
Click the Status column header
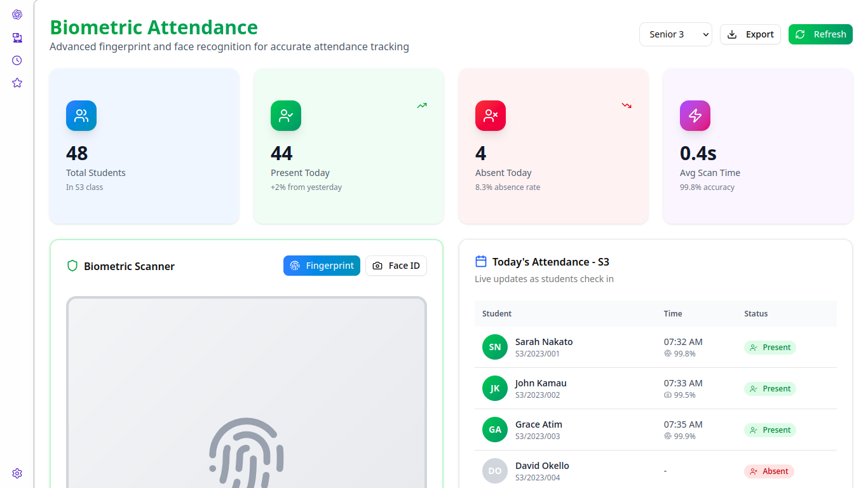pos(756,313)
